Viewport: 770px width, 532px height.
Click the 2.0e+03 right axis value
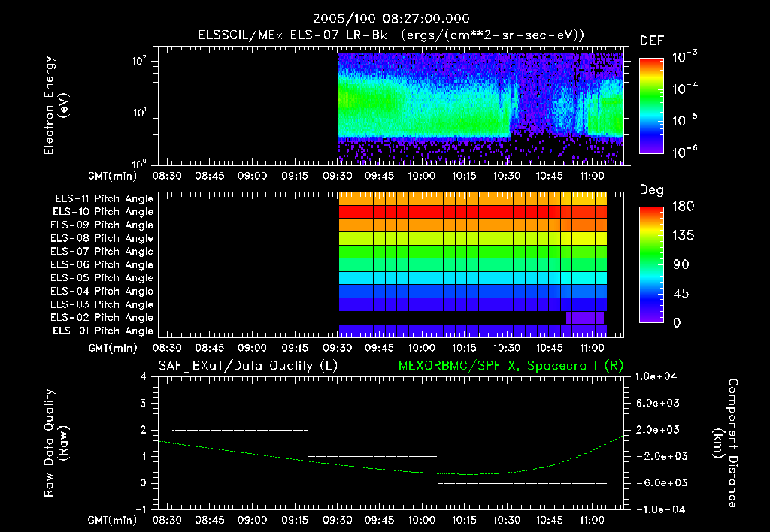(657, 430)
